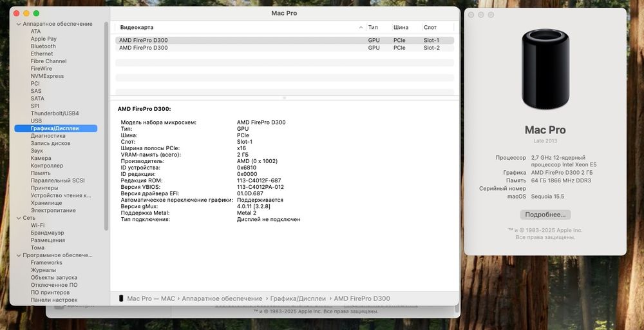
Task: Select Запись дисков in the sidebar
Action: click(x=50, y=143)
